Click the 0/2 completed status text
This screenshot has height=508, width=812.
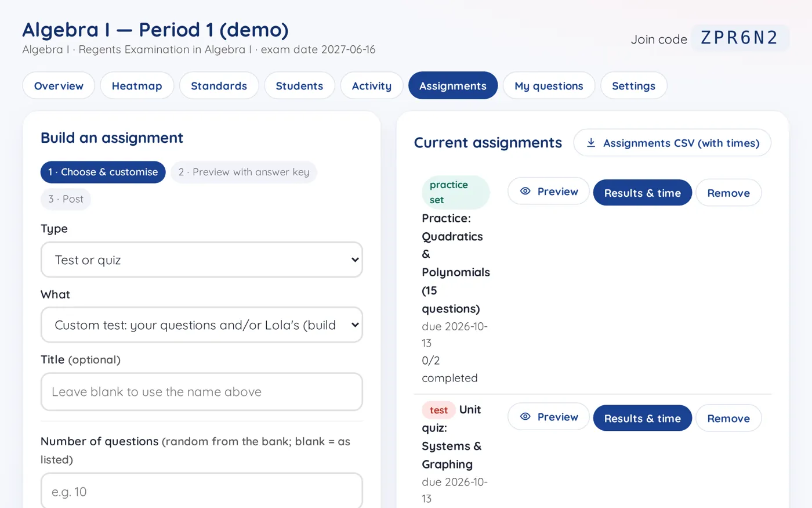[449, 369]
